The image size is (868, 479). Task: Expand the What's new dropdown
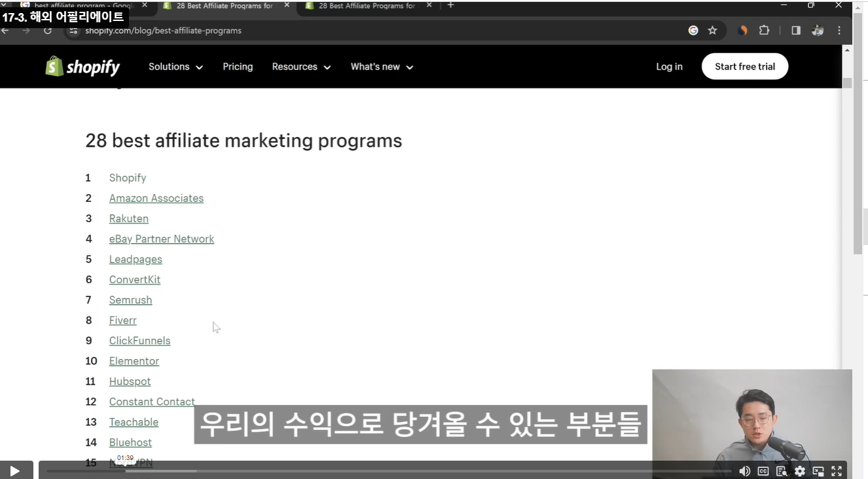382,67
